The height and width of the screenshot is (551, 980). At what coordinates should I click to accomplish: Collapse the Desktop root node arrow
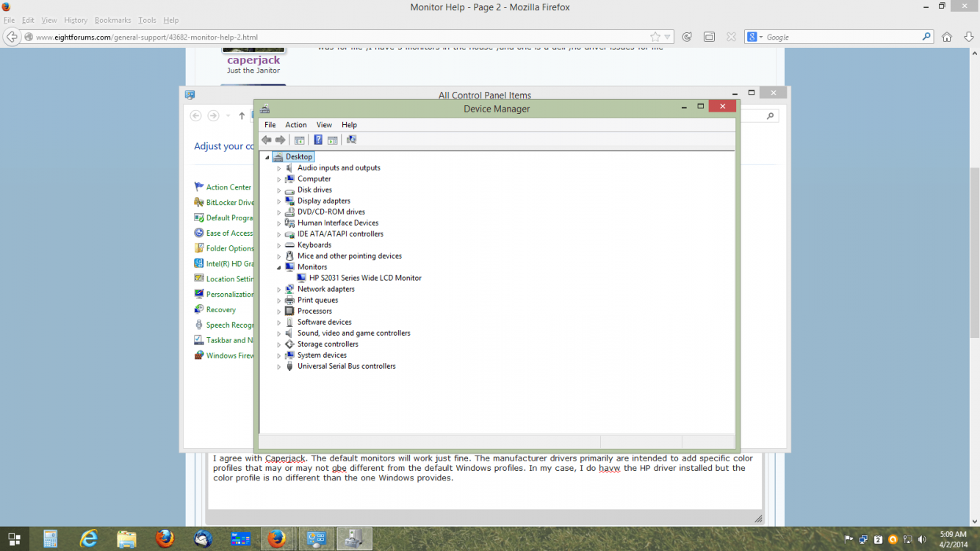[x=267, y=157]
